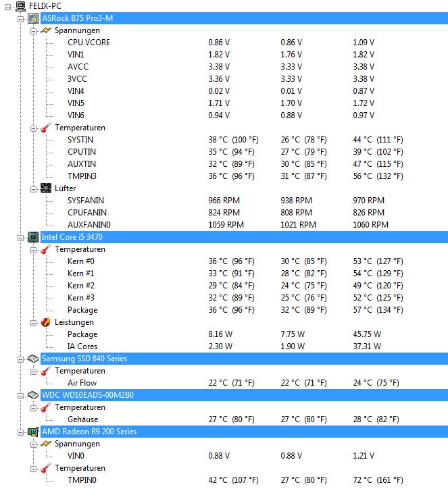Collapse Temperaturen under AMD Radeon
Viewport: 448px width, 489px height.
(33, 469)
